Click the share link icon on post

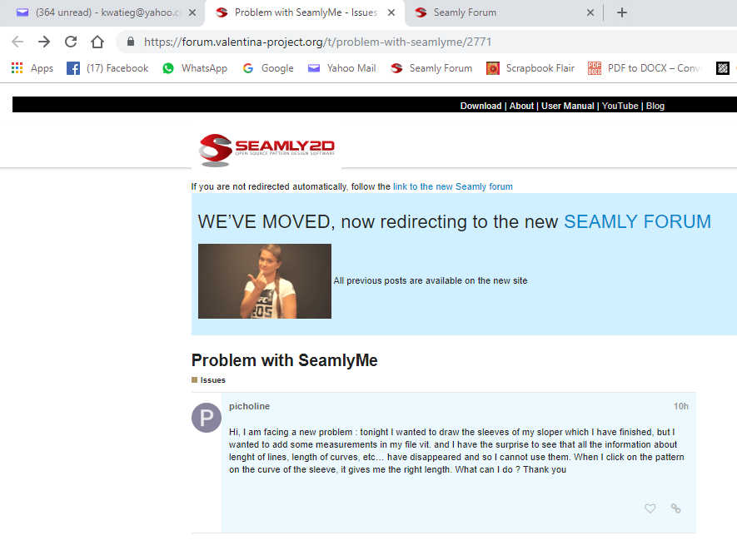point(675,508)
